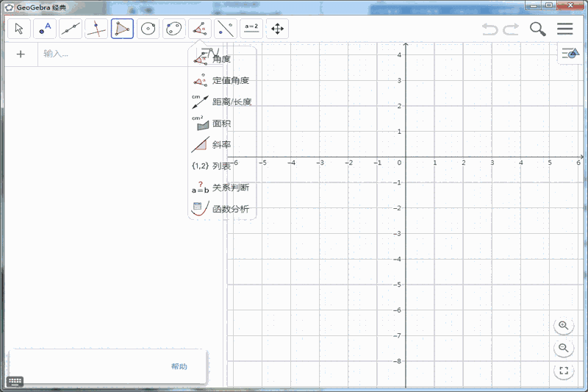Open the hamburger main menu

564,29
